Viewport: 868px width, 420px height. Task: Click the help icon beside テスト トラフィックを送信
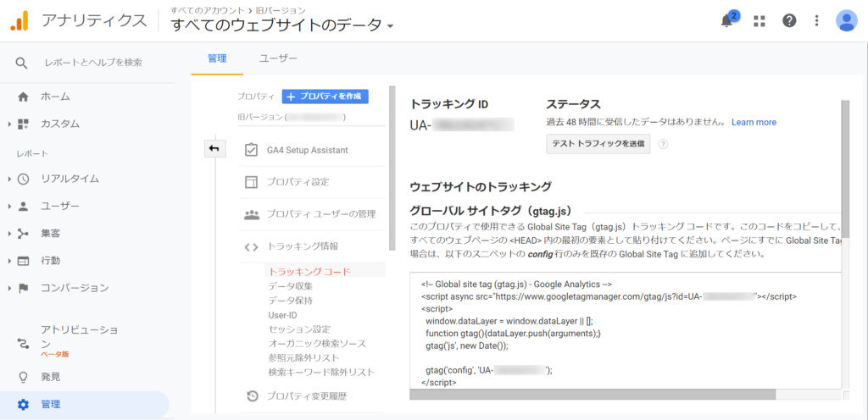pyautogui.click(x=663, y=144)
